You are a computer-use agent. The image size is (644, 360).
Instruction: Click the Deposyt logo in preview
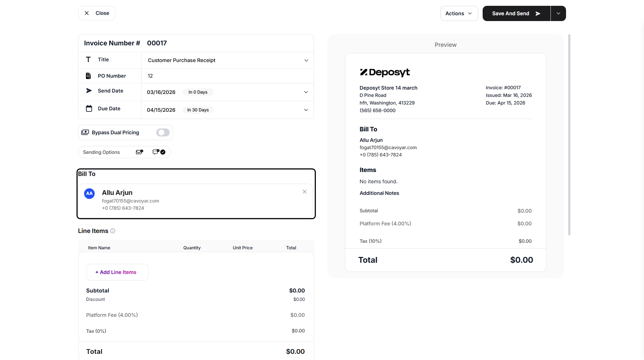(385, 72)
